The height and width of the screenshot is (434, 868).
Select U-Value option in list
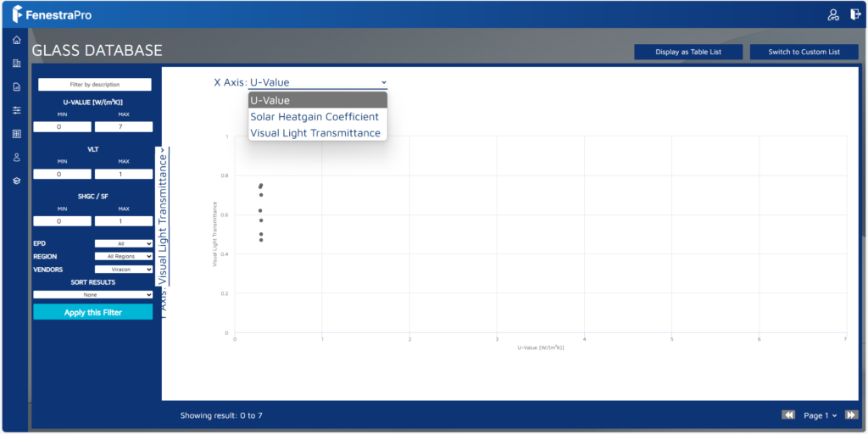coord(318,100)
